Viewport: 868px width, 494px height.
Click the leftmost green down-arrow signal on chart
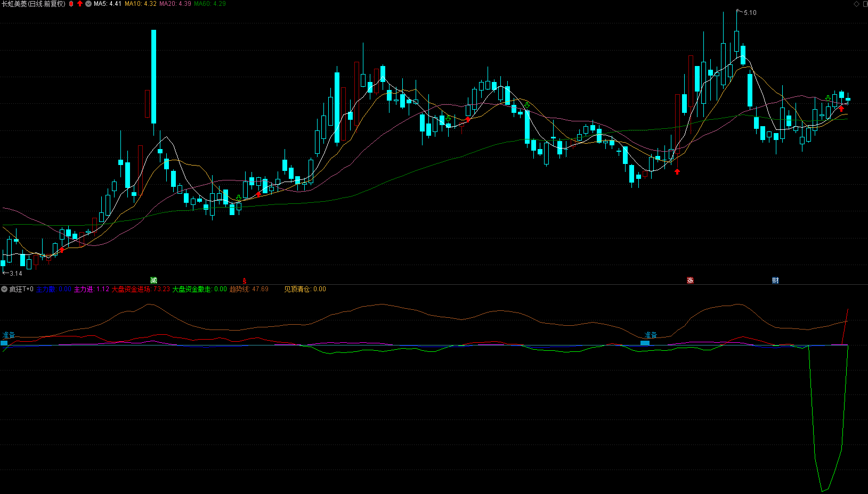(239, 198)
